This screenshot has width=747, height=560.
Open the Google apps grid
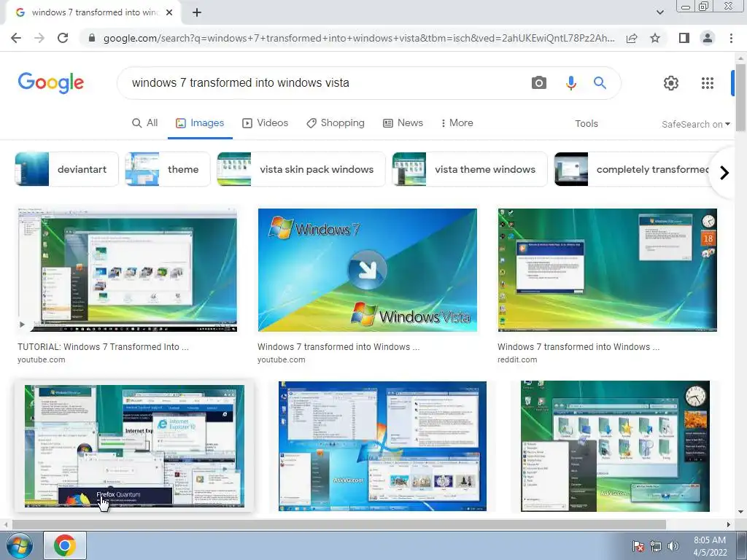pos(708,83)
